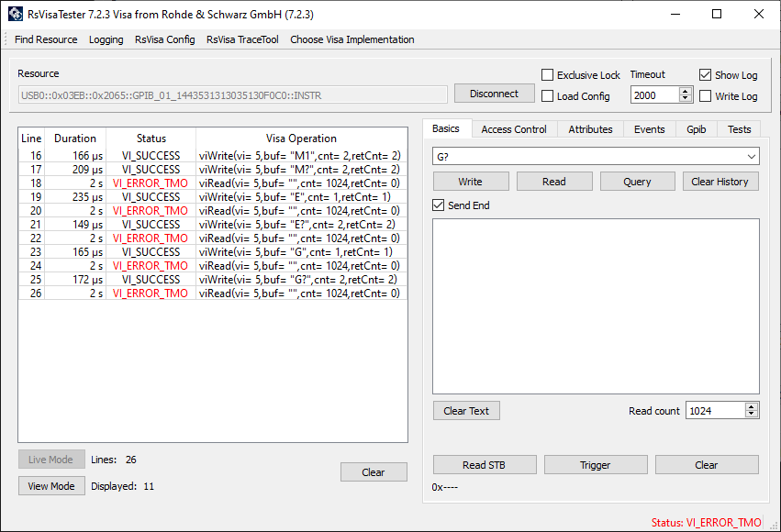Image resolution: width=781 pixels, height=532 pixels.
Task: Switch to the Tests tab
Action: click(739, 129)
